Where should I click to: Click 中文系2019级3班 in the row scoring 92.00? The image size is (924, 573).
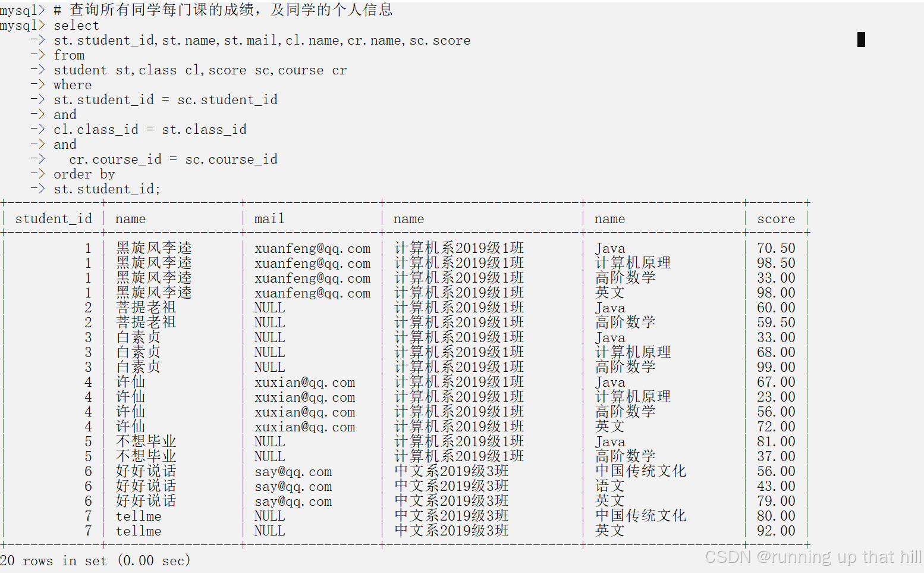coord(451,531)
